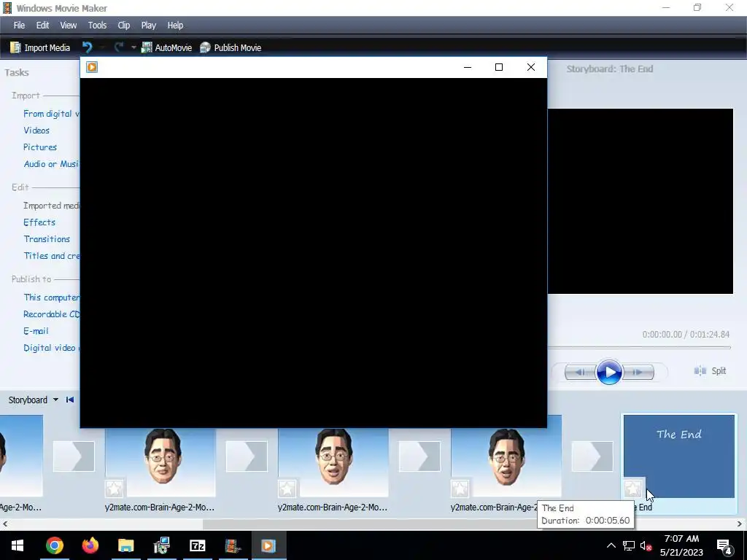Open the Help menu
747x560 pixels.
pyautogui.click(x=175, y=26)
